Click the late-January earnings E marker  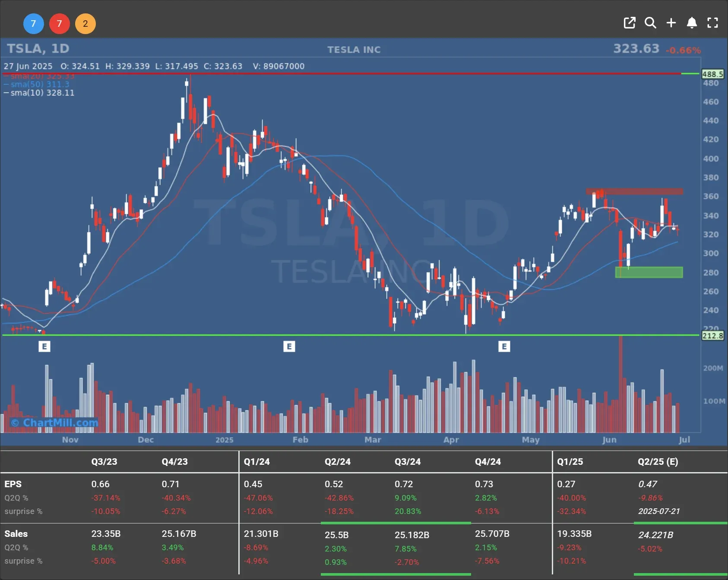[x=289, y=346]
